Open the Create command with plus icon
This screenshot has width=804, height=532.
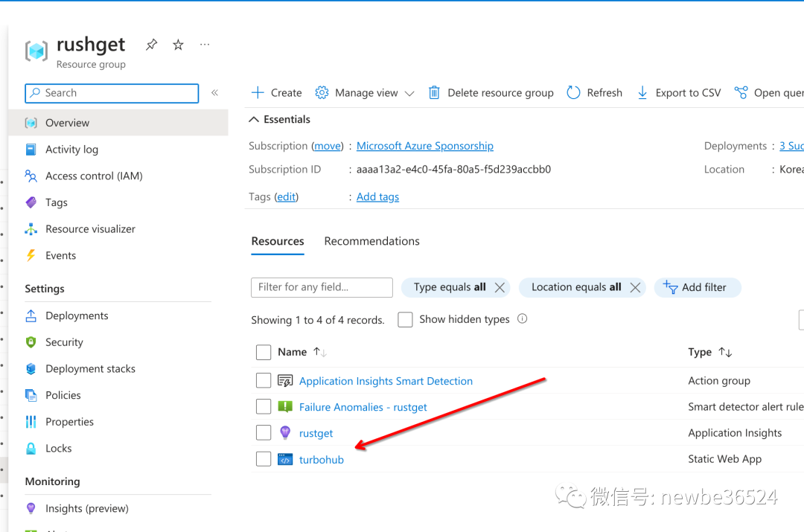click(257, 92)
